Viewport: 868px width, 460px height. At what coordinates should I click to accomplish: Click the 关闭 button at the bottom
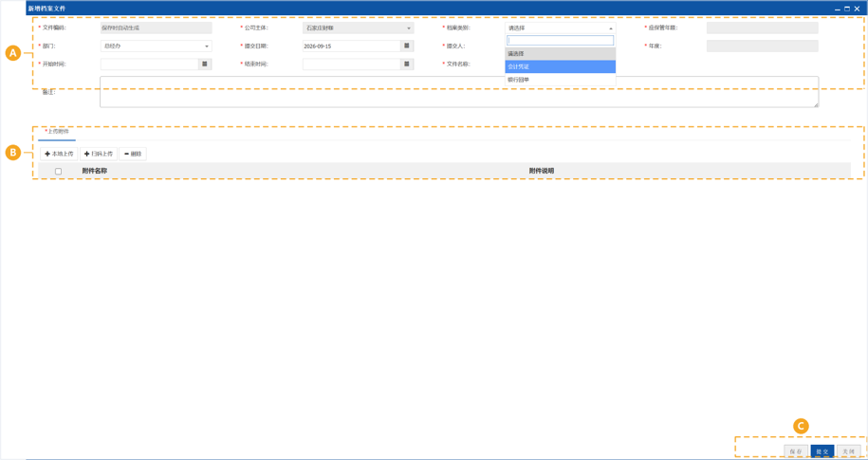tap(849, 451)
